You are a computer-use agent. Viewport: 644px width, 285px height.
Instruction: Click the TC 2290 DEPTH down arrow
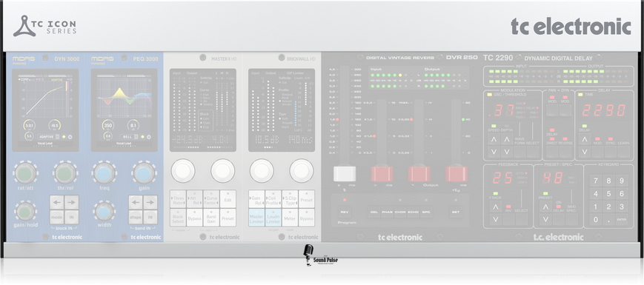506,152
